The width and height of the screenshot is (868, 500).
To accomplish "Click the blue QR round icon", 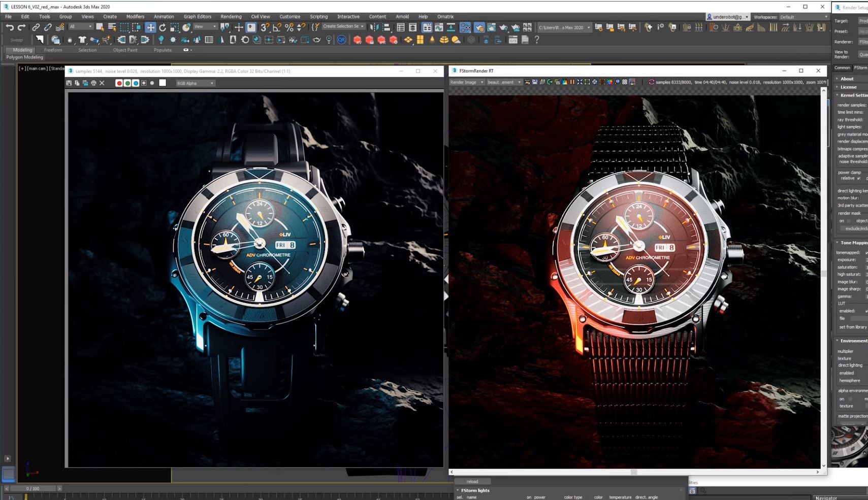I will click(x=342, y=40).
